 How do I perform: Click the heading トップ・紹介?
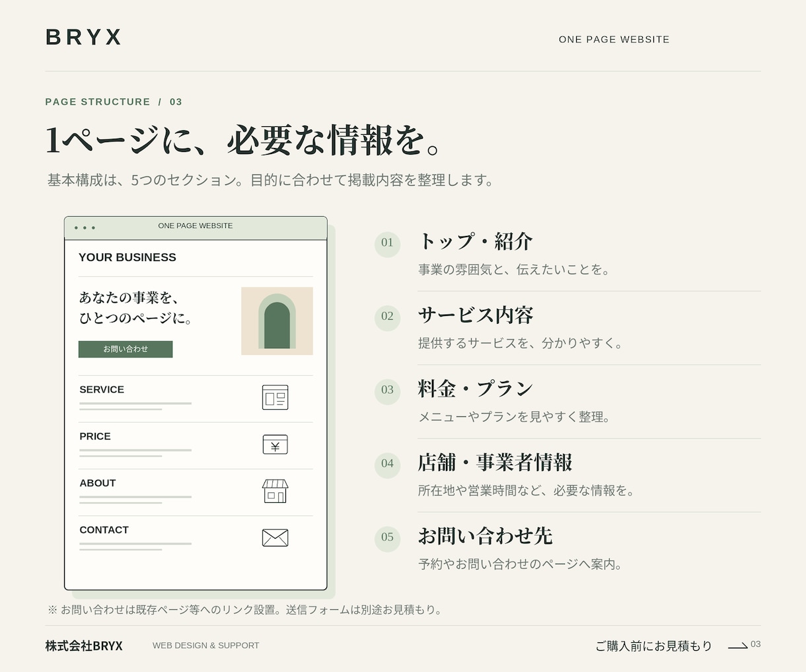tap(475, 241)
